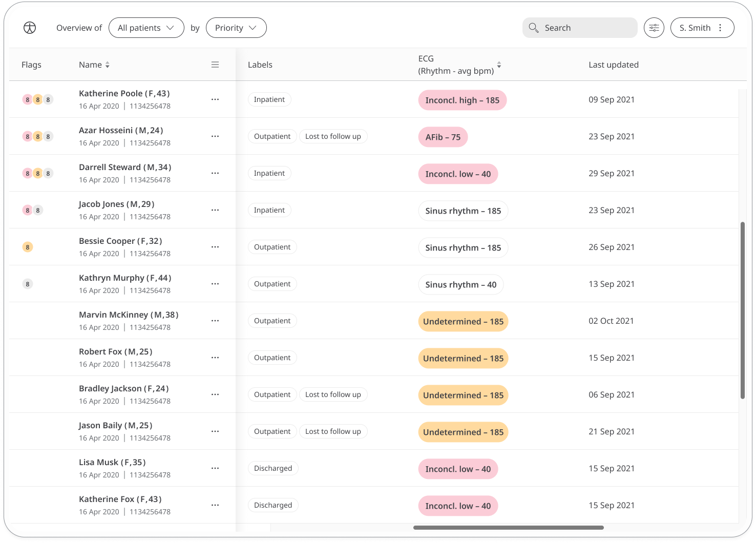This screenshot has width=756, height=543.
Task: Open patient Azar Hosseini
Action: [x=121, y=130]
